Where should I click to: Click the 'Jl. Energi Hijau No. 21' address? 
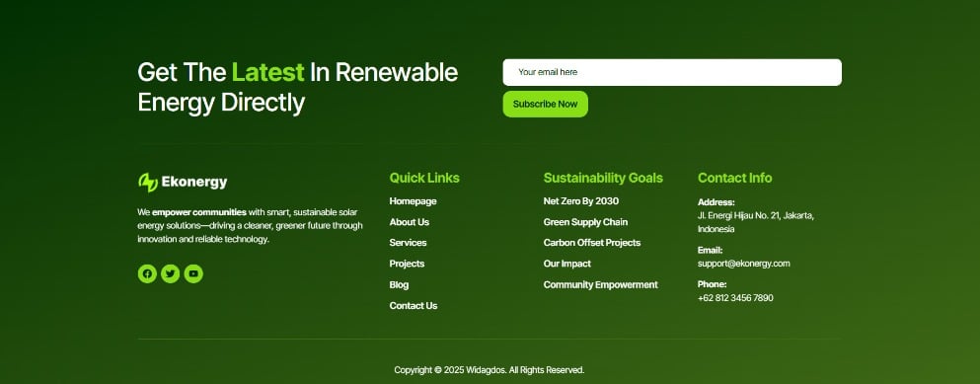[756, 222]
